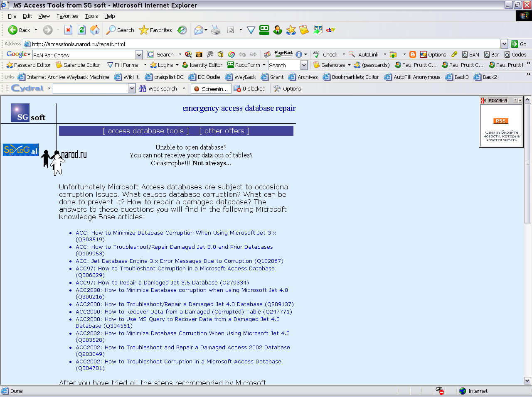
Task: Click into the address bar URL field
Action: (x=266, y=44)
